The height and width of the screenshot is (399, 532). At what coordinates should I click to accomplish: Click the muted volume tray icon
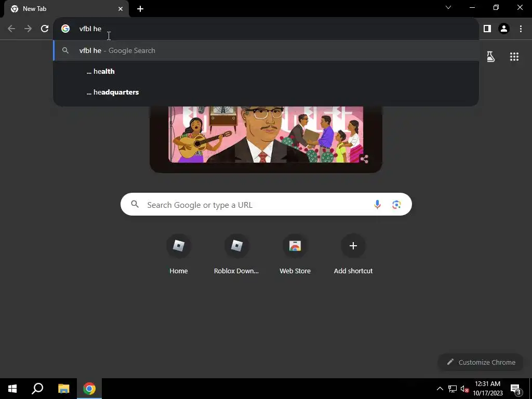pyautogui.click(x=464, y=389)
